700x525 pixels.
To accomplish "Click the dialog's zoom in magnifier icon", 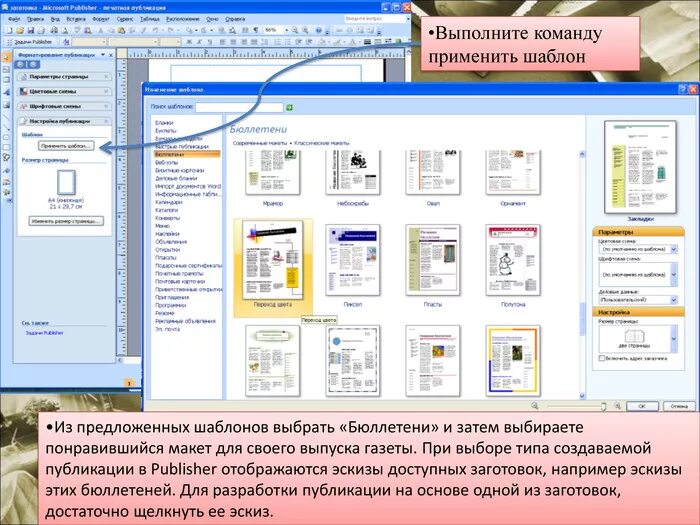I will tap(618, 406).
